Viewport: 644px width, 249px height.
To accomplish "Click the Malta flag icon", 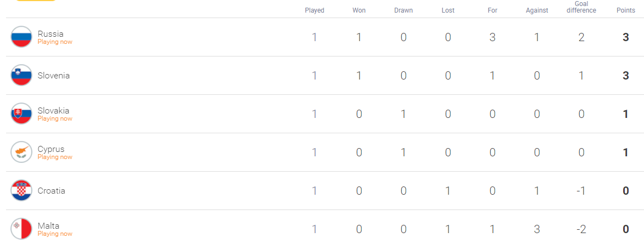I will (x=21, y=229).
